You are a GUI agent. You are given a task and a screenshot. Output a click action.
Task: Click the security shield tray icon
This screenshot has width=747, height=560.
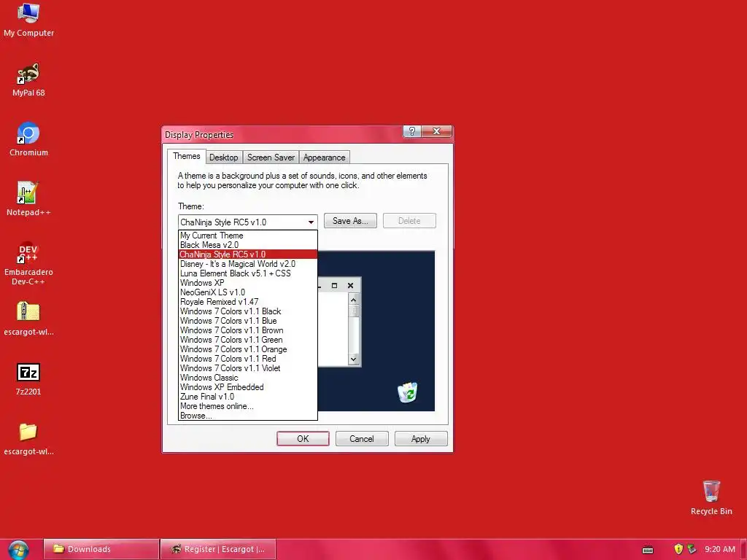pyautogui.click(x=678, y=549)
